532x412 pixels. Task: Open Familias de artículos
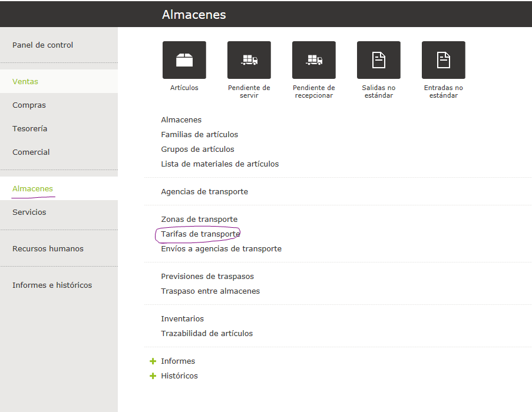tap(200, 135)
